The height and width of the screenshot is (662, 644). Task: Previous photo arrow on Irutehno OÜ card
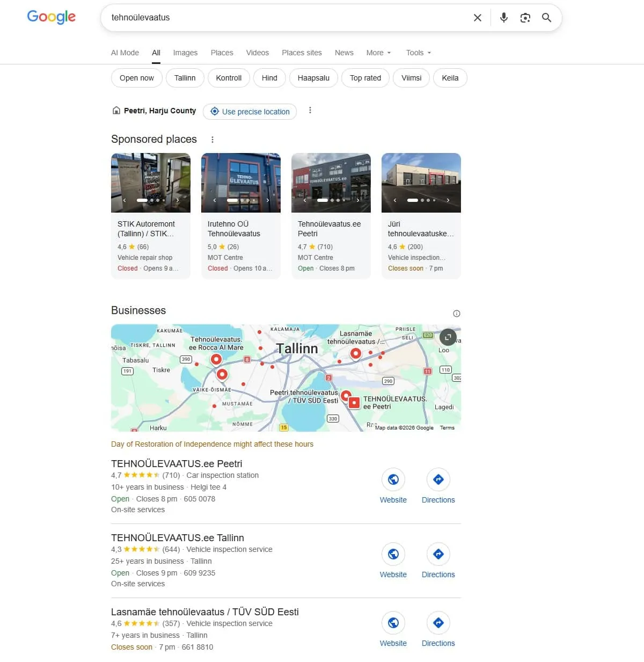click(215, 200)
